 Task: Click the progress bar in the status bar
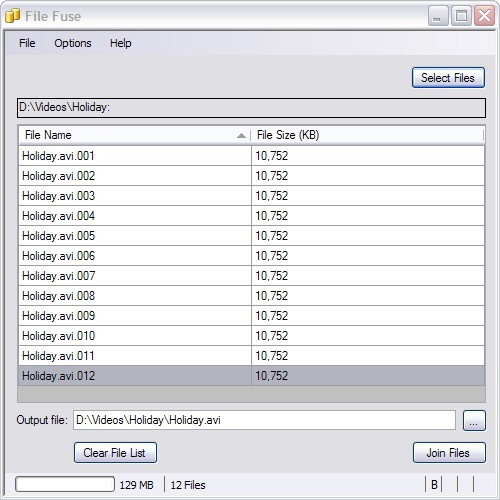coord(65,484)
